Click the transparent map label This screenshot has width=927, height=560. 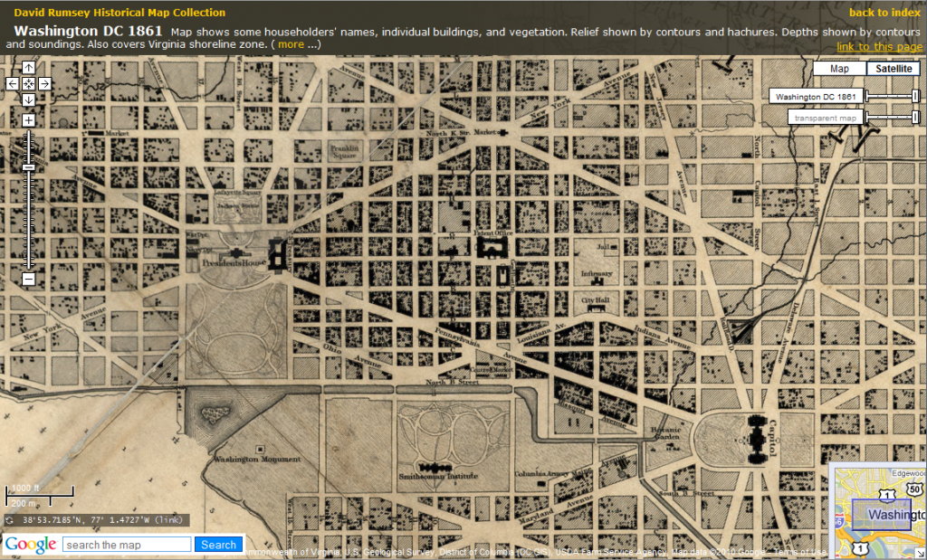pos(826,118)
